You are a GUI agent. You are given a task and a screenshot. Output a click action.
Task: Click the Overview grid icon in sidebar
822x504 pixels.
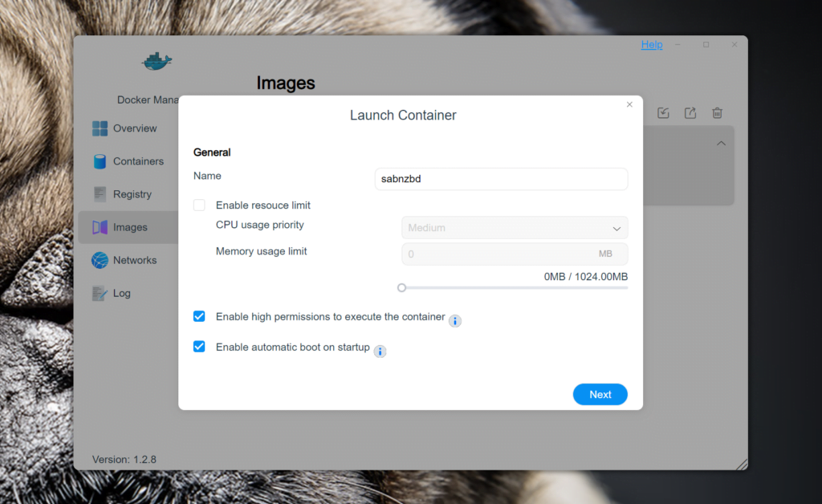click(x=100, y=128)
